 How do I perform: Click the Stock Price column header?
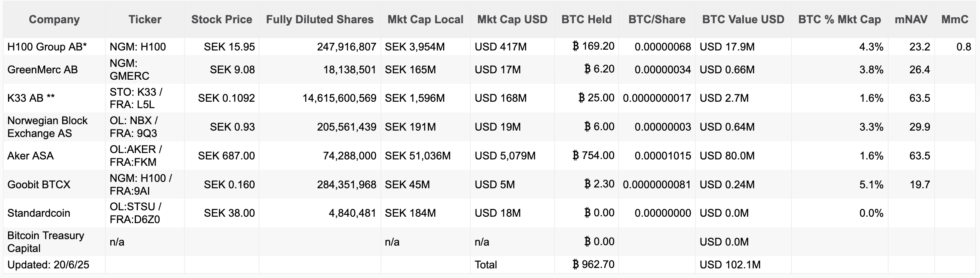click(x=221, y=20)
